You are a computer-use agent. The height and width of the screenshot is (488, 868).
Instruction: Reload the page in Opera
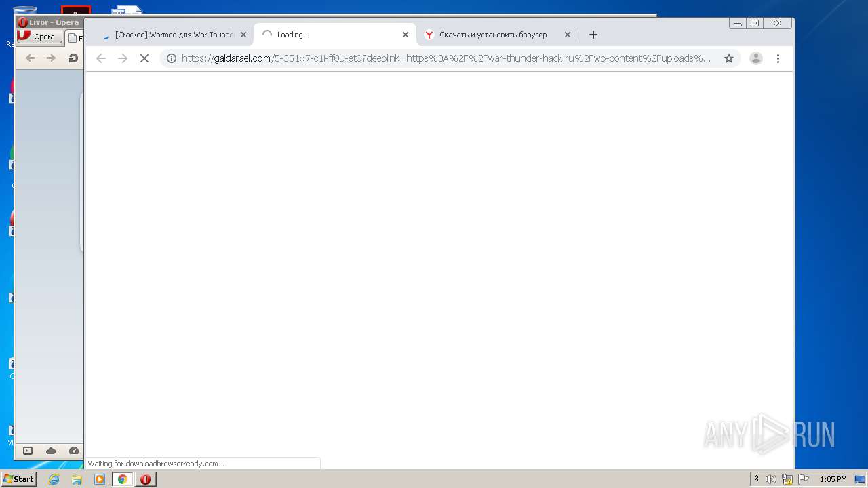point(73,58)
